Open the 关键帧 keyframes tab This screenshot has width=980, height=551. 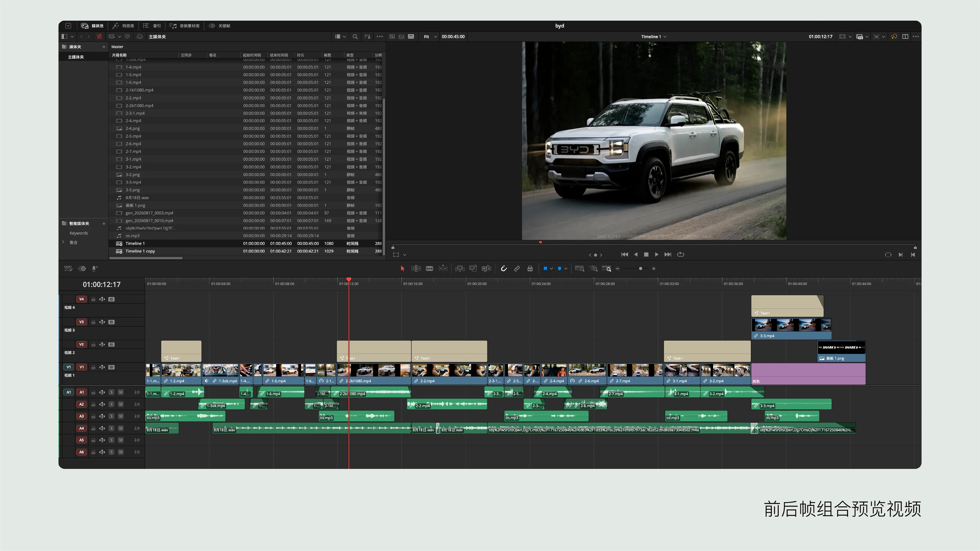coord(219,26)
